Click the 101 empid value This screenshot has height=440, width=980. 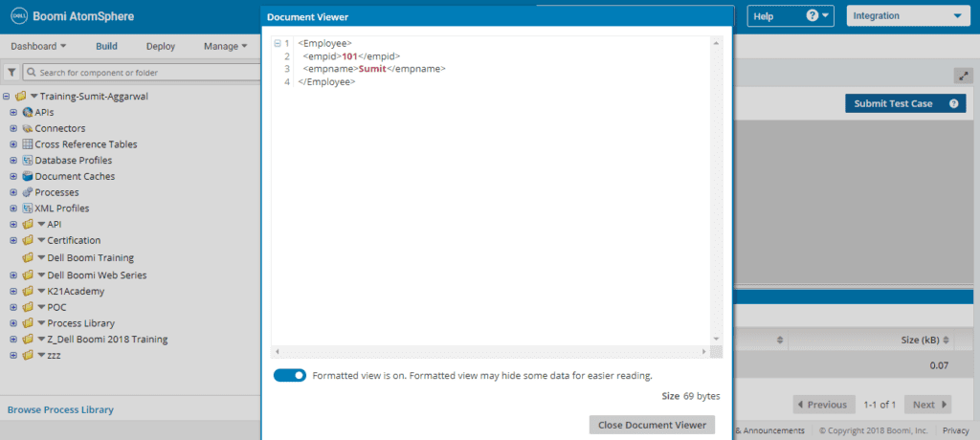pyautogui.click(x=350, y=56)
